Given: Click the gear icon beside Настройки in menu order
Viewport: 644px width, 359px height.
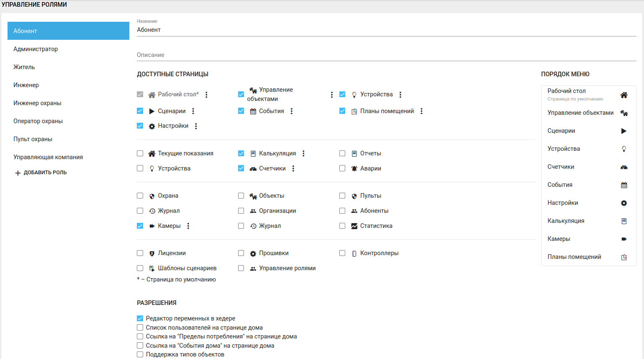Looking at the screenshot, I should point(623,203).
